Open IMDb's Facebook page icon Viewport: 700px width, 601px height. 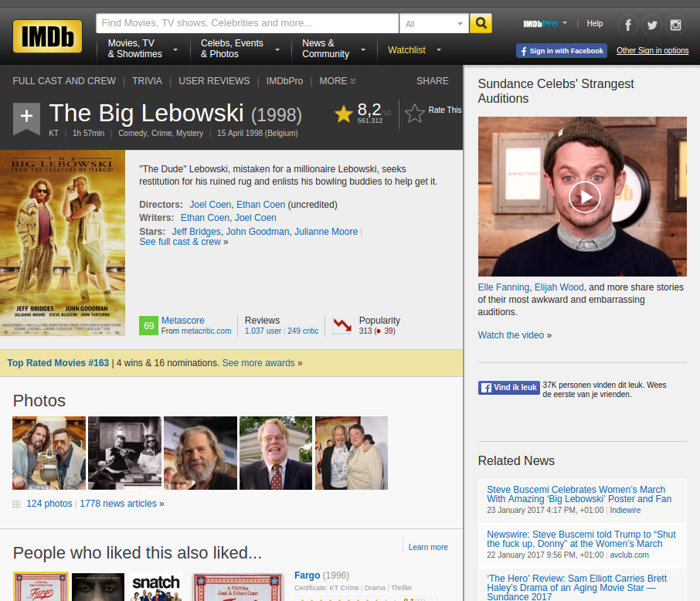click(627, 25)
